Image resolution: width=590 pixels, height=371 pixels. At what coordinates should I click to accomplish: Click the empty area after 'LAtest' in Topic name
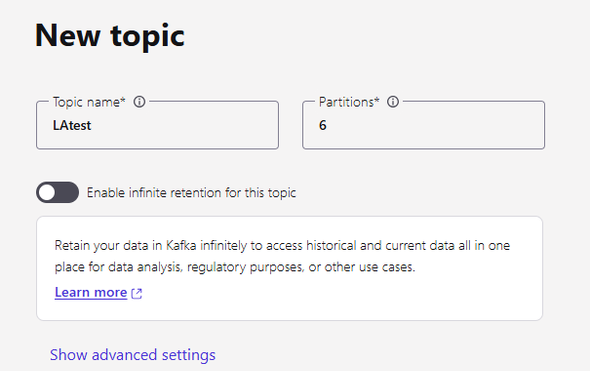click(184, 125)
